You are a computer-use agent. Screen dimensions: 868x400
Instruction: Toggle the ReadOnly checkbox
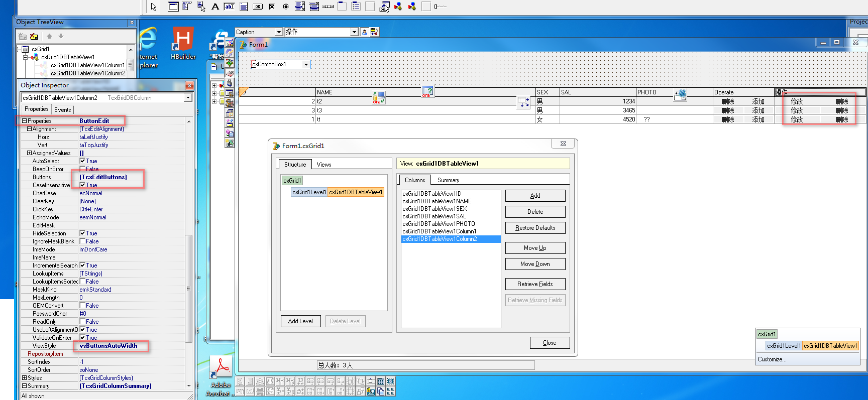82,322
